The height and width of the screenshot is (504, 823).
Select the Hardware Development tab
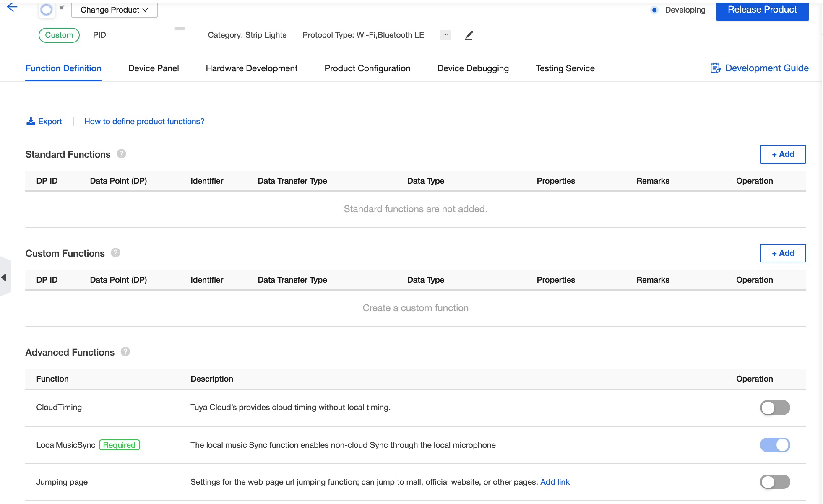tap(252, 68)
